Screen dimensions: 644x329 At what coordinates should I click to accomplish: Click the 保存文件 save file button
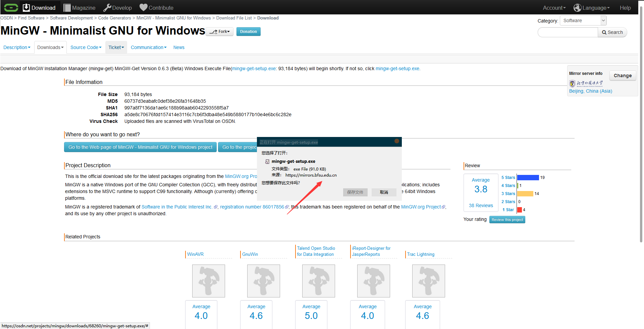click(355, 192)
